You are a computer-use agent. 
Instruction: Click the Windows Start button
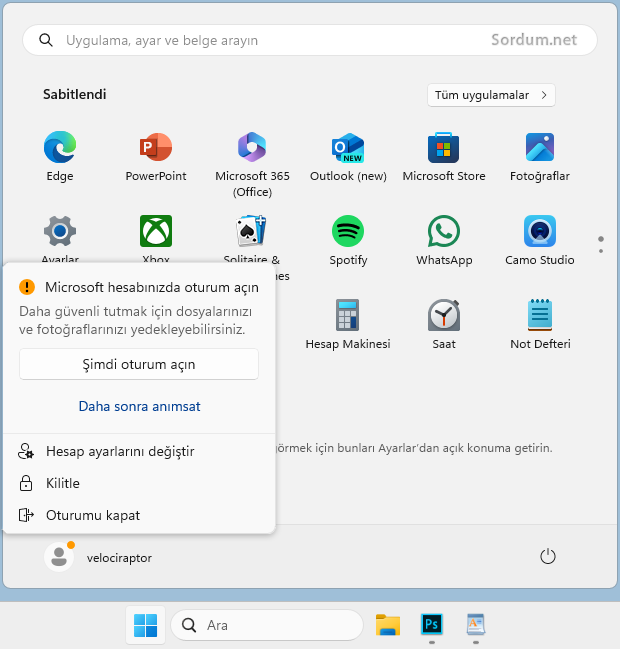click(146, 625)
